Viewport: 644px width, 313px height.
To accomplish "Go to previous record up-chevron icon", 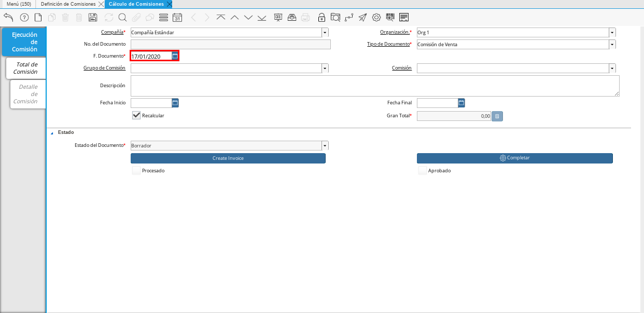I will [x=234, y=17].
